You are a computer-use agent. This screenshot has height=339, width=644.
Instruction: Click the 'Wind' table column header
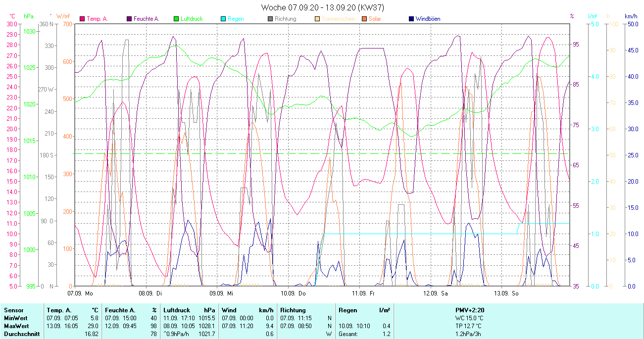pyautogui.click(x=228, y=310)
